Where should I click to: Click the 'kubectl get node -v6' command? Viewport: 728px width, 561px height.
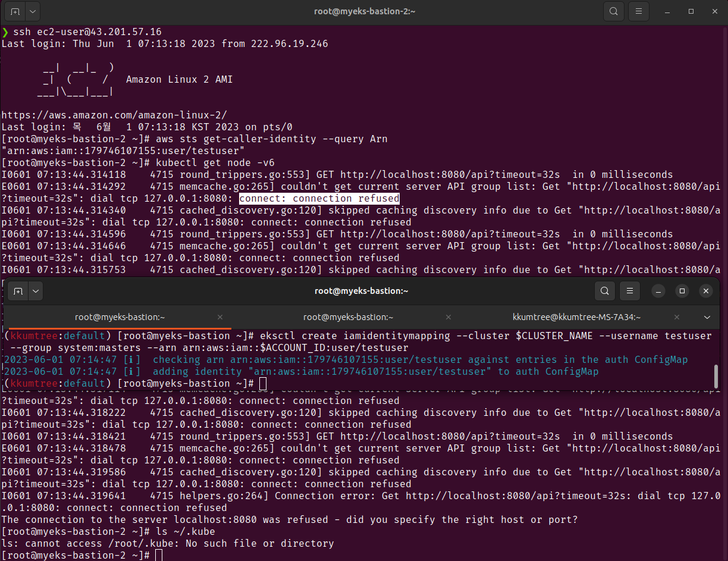[215, 162]
